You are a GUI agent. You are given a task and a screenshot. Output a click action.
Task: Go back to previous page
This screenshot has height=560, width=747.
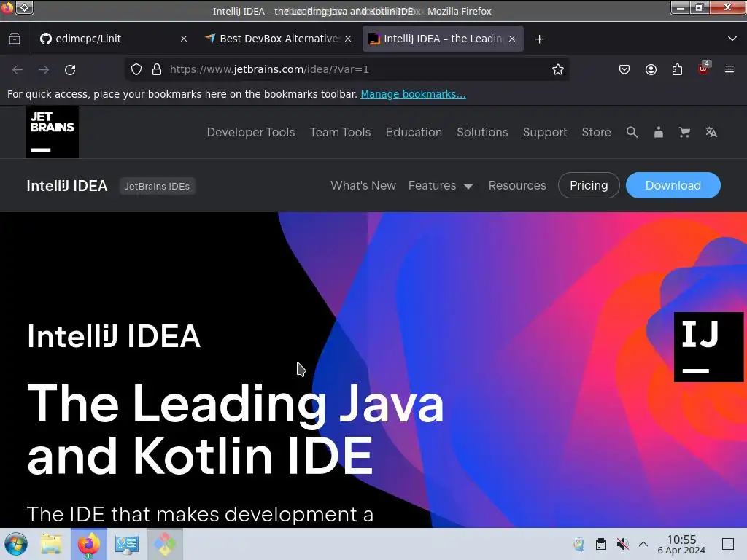[18, 69]
